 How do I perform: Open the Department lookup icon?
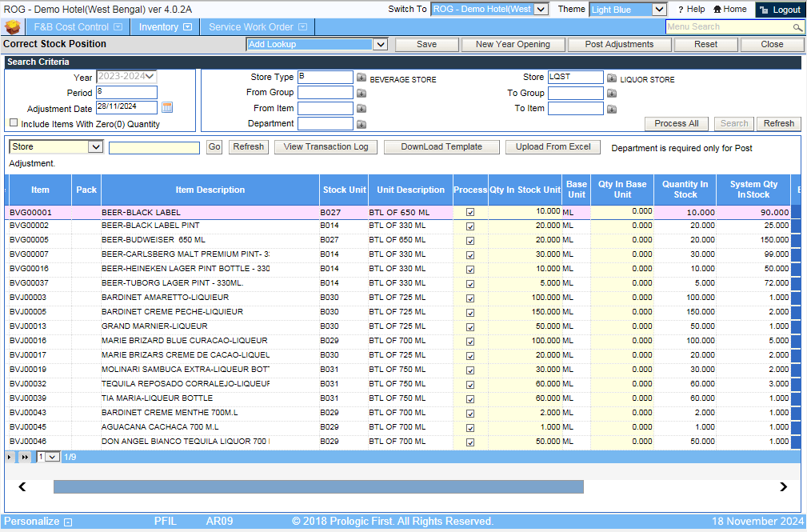[362, 124]
